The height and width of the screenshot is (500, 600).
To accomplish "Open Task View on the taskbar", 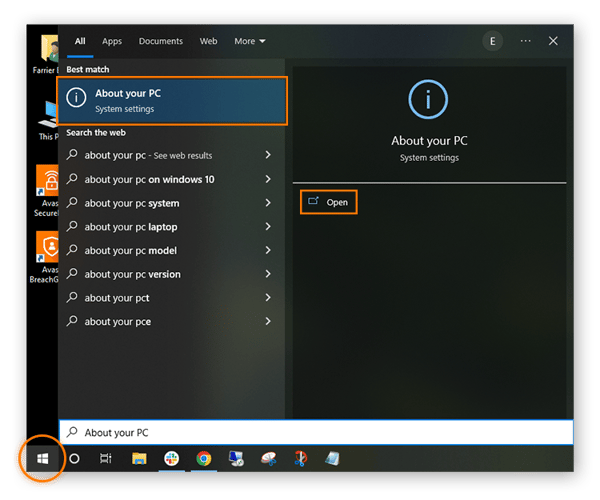I will click(106, 458).
